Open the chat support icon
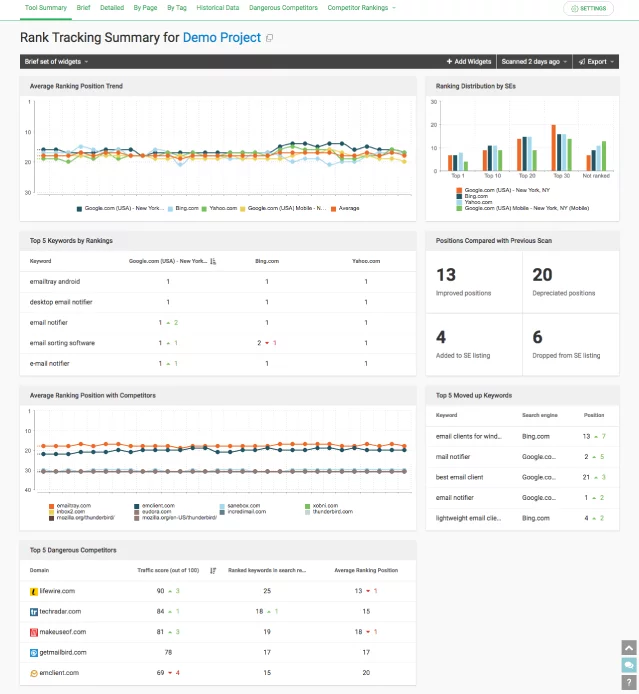The image size is (639, 694). click(x=629, y=665)
